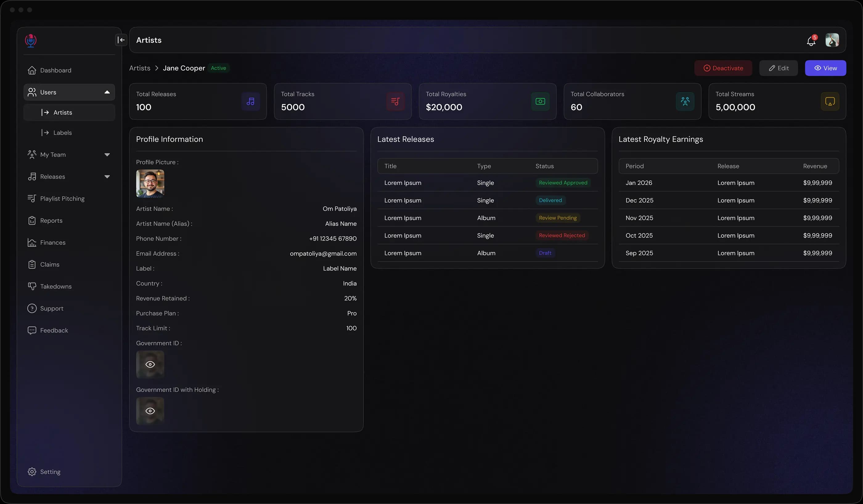Click the Finances chart icon
Screen dimensions: 863x504
(x=32, y=242)
